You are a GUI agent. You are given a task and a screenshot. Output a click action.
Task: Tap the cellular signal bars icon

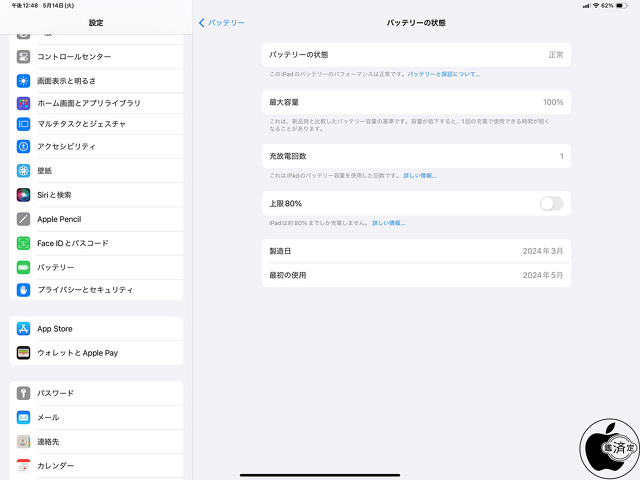coord(587,6)
